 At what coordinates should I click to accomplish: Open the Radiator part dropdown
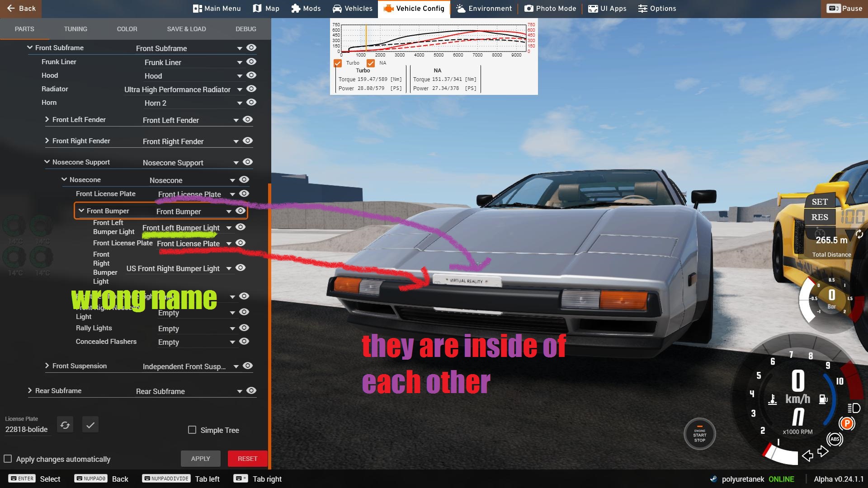tap(240, 89)
